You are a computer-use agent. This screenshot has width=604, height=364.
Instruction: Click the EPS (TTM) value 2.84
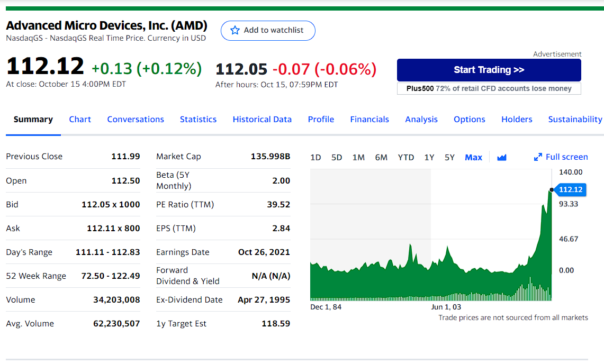[281, 229]
